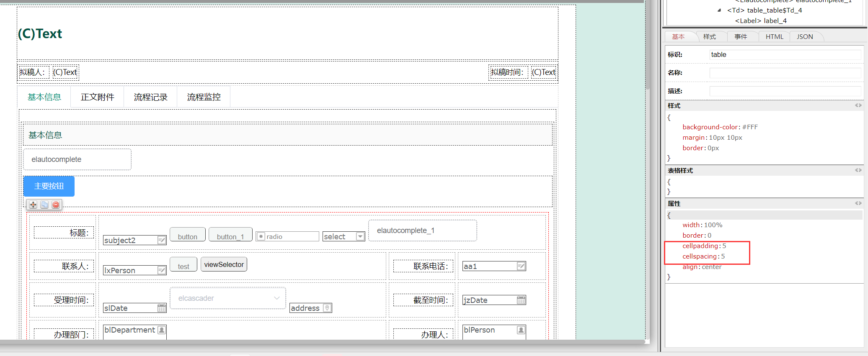Click the aa1 text field
The image size is (868, 356).
[x=494, y=266]
